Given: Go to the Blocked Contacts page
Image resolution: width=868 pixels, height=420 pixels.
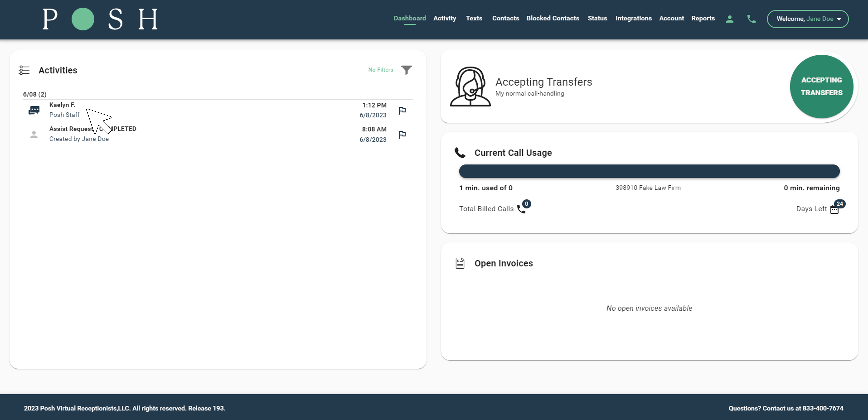Looking at the screenshot, I should [553, 19].
